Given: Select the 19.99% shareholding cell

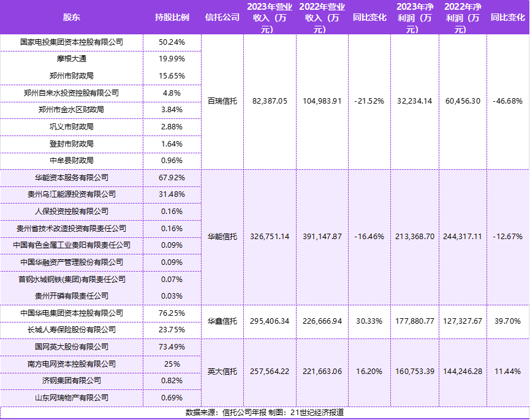Looking at the screenshot, I should pyautogui.click(x=172, y=59).
